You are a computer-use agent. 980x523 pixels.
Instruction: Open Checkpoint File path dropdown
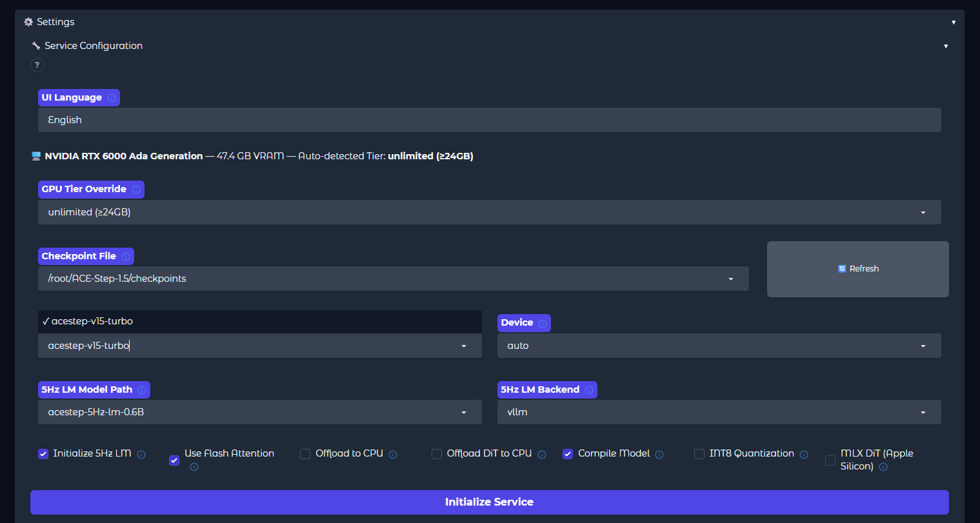click(x=394, y=279)
